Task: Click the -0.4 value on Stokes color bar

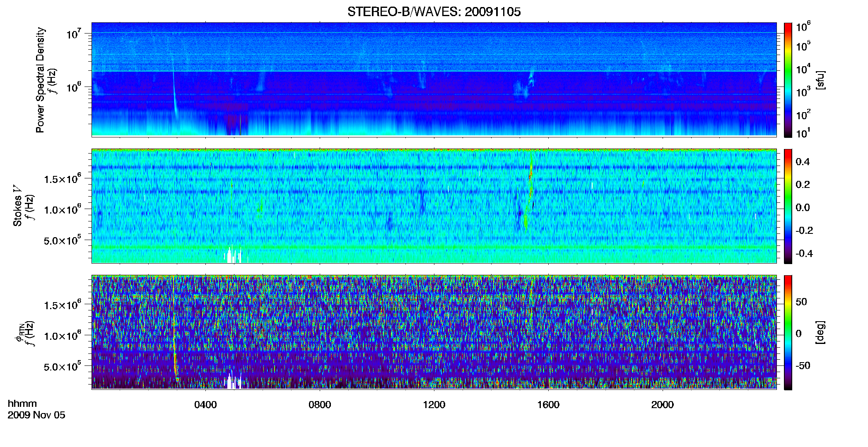Action: coord(804,253)
